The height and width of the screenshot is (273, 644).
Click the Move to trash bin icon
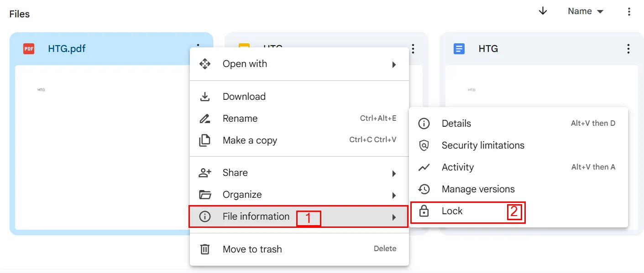pos(205,249)
